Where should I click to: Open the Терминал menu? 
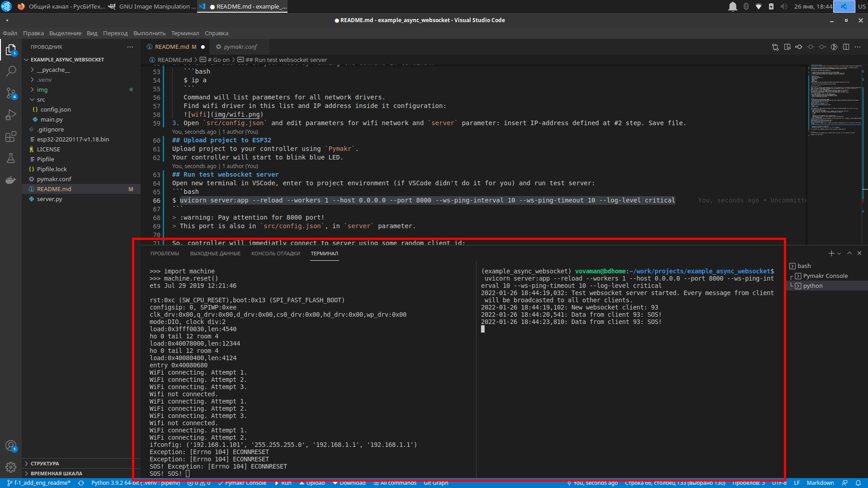pyautogui.click(x=185, y=33)
